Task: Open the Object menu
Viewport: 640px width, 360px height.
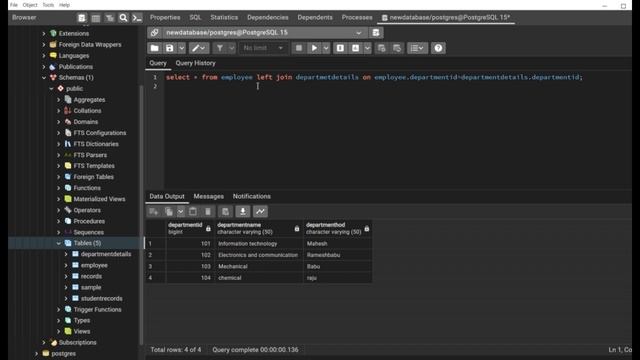Action: [30, 5]
